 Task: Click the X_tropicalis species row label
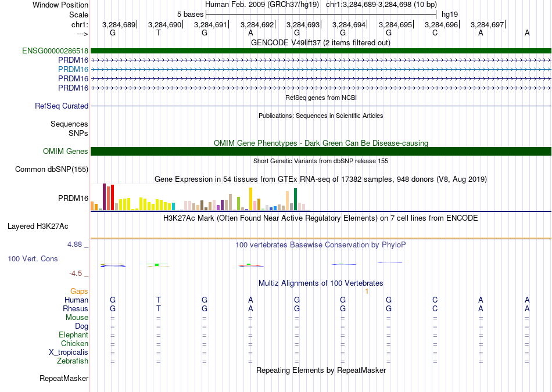tap(69, 353)
